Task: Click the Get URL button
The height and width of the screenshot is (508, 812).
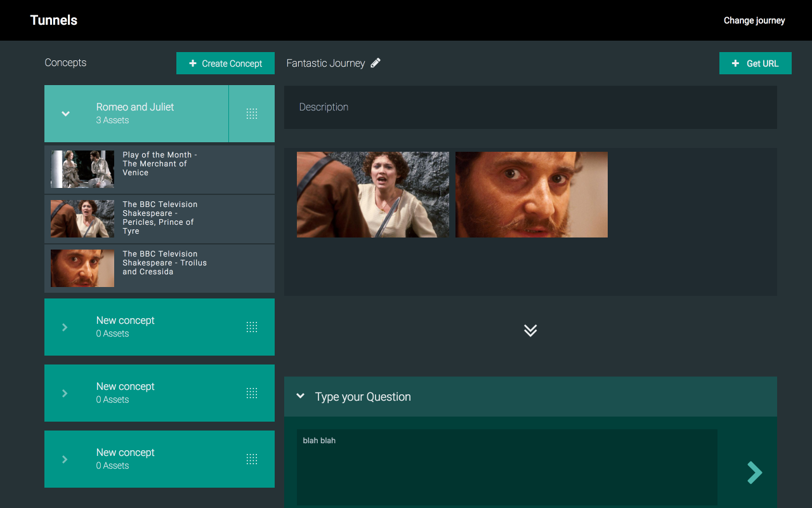Action: [755, 63]
